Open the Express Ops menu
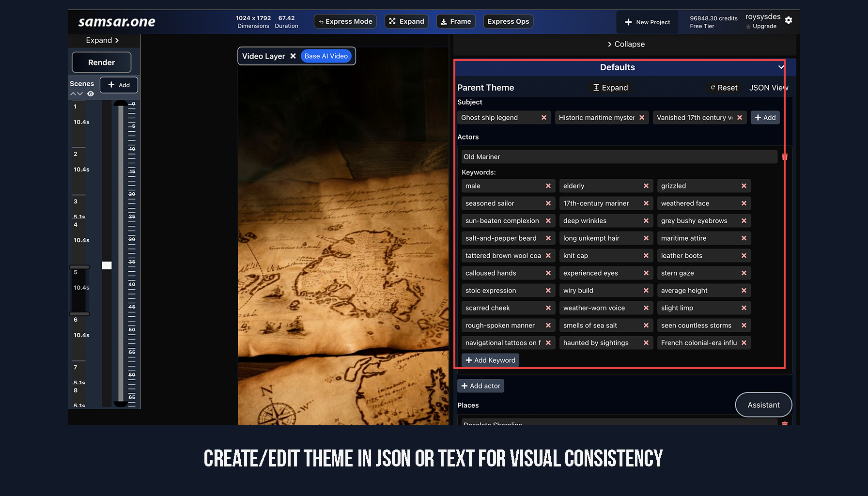This screenshot has width=868, height=496. coord(508,21)
